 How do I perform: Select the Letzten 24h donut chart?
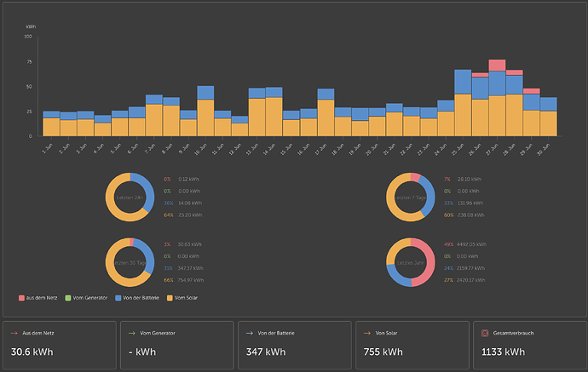[130, 197]
